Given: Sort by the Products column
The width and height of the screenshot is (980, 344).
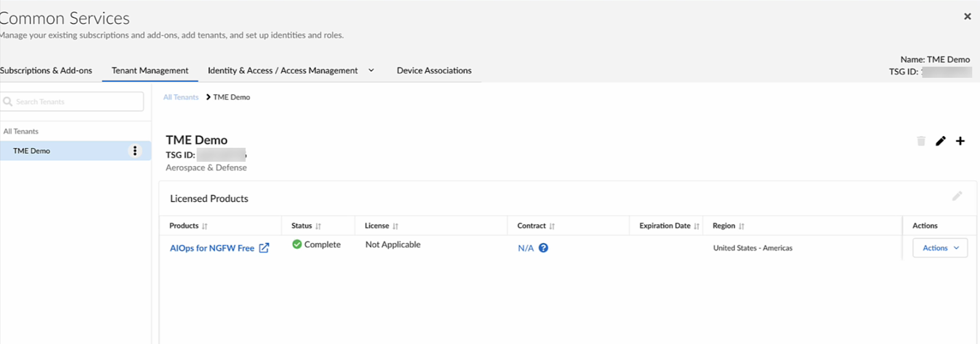Looking at the screenshot, I should 205,226.
